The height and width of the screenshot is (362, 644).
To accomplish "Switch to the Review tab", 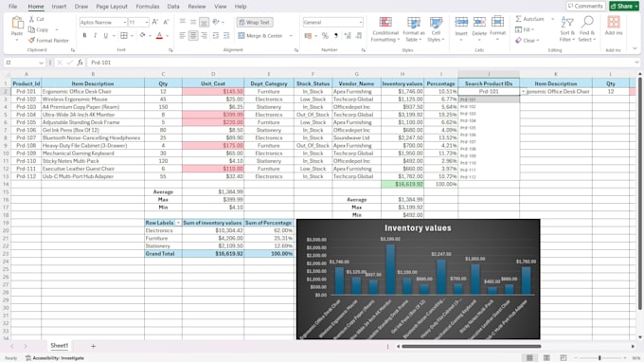I will coord(197,7).
